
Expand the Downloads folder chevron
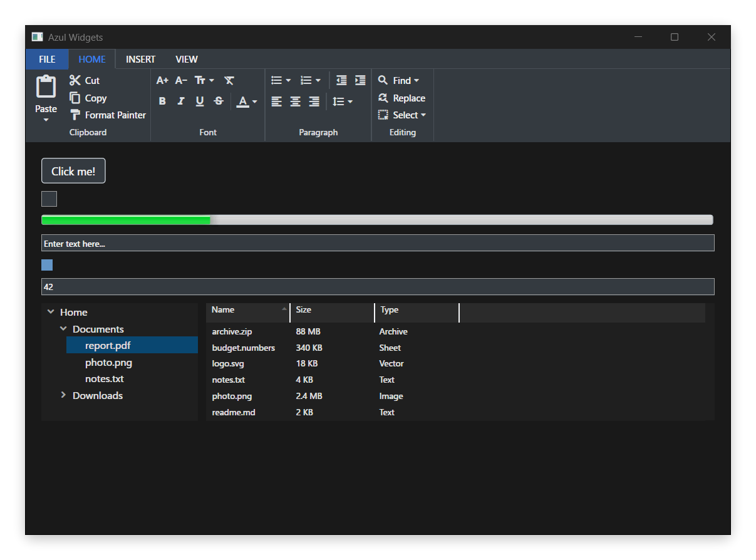(x=63, y=395)
